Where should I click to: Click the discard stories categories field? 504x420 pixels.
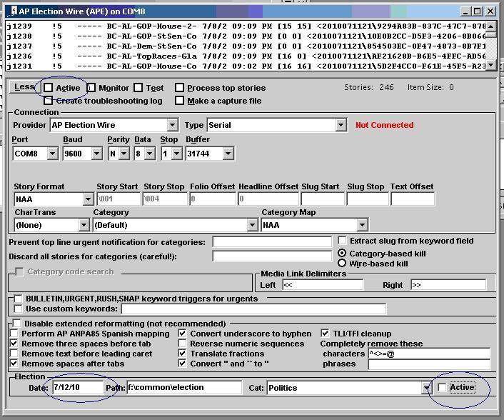point(272,256)
